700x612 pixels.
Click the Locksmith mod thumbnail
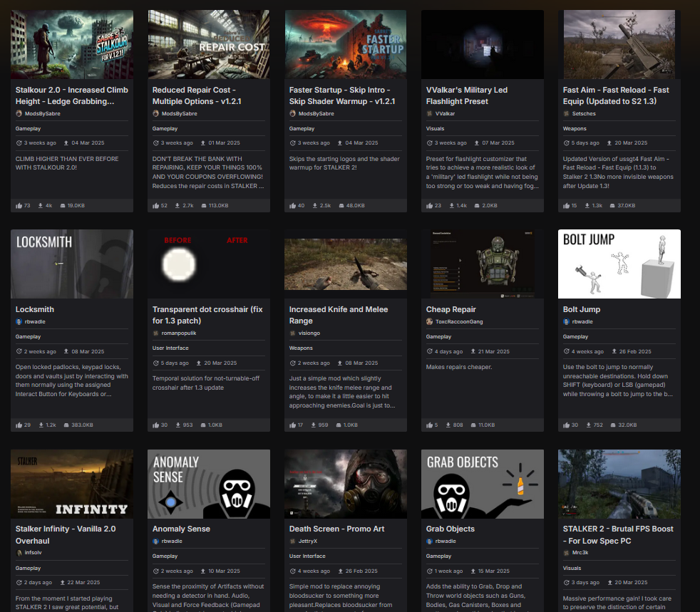coord(72,264)
